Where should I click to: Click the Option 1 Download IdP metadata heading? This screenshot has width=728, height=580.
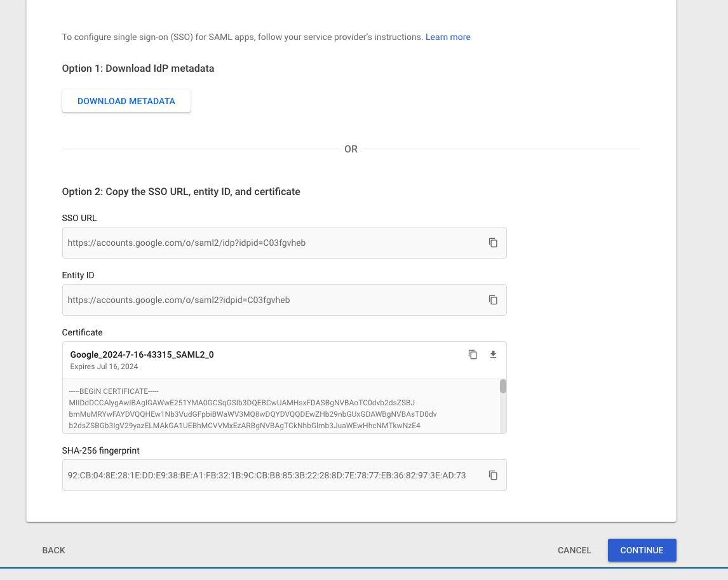coord(138,69)
